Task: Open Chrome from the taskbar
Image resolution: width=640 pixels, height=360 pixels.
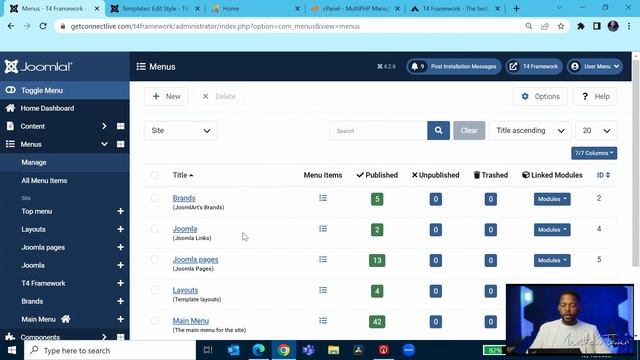Action: tap(284, 350)
